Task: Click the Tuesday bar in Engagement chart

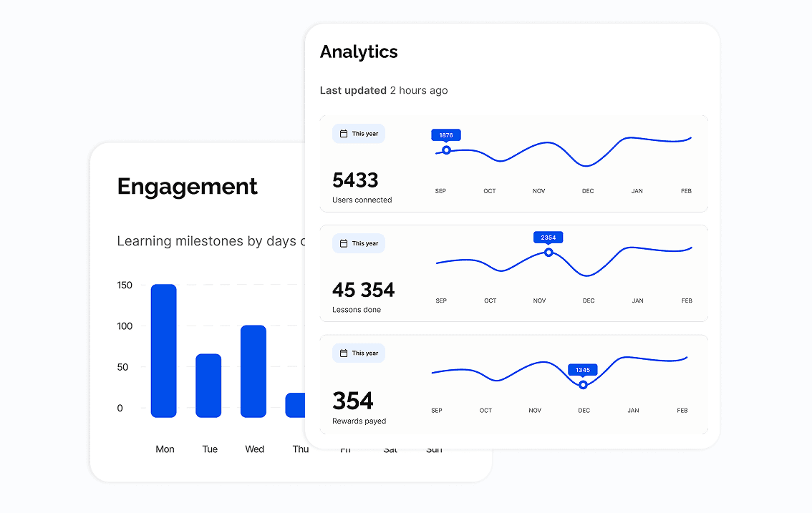Action: point(208,386)
